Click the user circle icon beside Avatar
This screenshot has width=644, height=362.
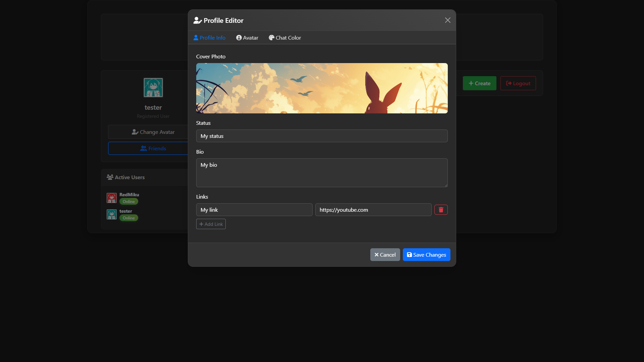[x=239, y=38]
